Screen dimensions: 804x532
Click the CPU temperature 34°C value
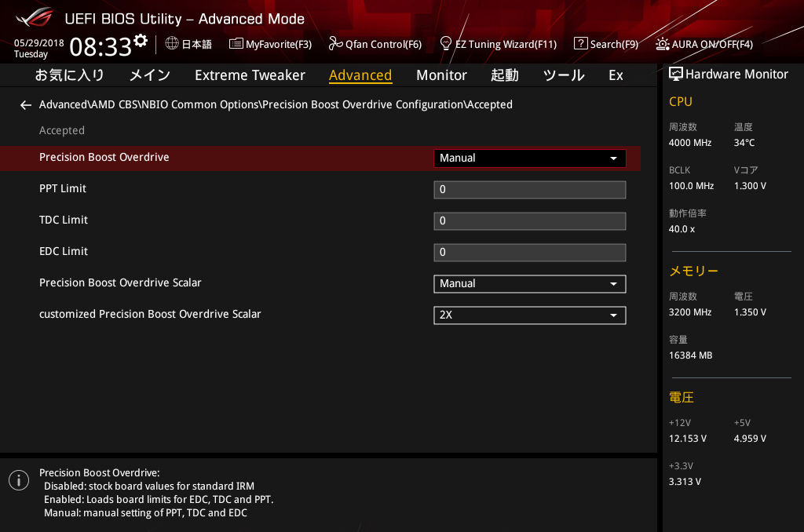[744, 143]
